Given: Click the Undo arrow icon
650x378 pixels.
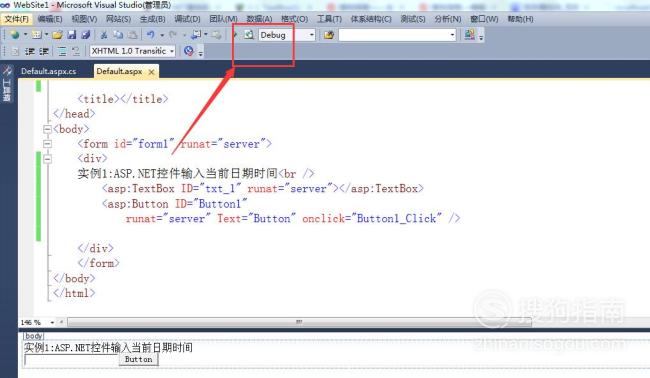Looking at the screenshot, I should tap(150, 35).
